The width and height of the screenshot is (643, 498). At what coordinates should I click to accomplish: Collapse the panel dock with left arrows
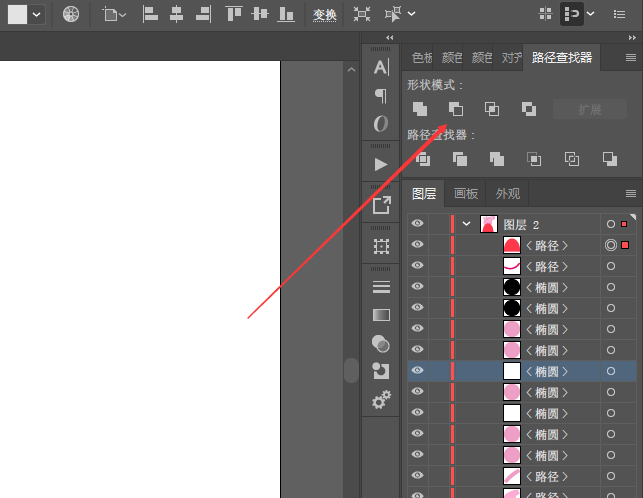click(x=390, y=38)
